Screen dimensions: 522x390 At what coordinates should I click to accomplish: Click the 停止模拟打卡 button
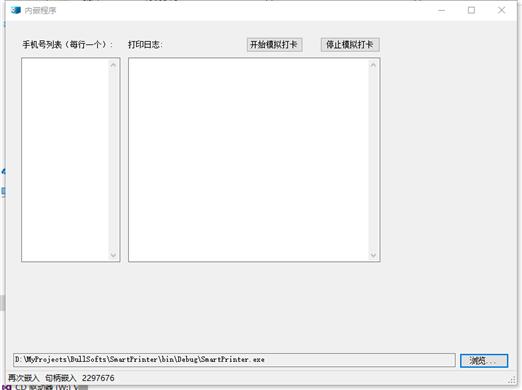(x=350, y=44)
